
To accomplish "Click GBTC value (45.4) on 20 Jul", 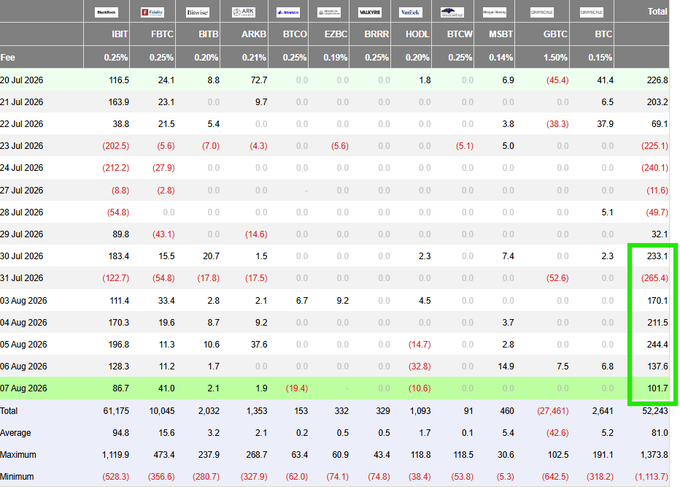I will click(x=557, y=80).
